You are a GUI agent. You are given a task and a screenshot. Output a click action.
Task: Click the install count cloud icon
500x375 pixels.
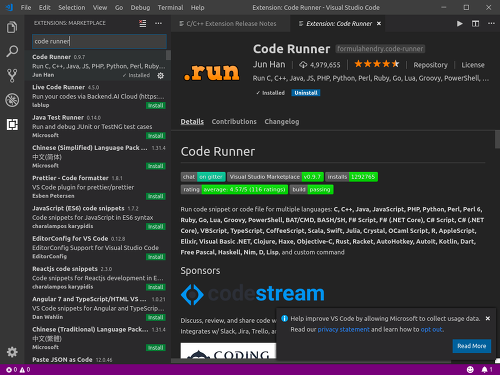pos(303,65)
